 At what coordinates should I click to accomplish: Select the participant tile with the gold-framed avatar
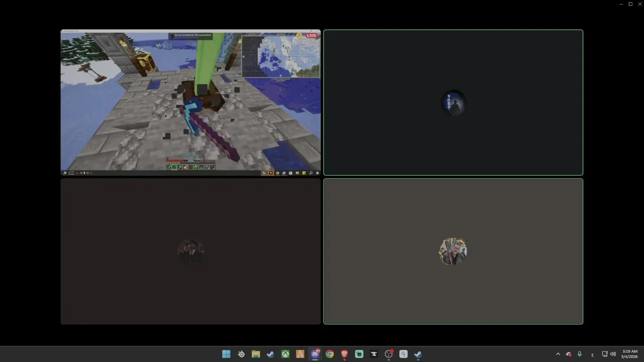coord(453,251)
